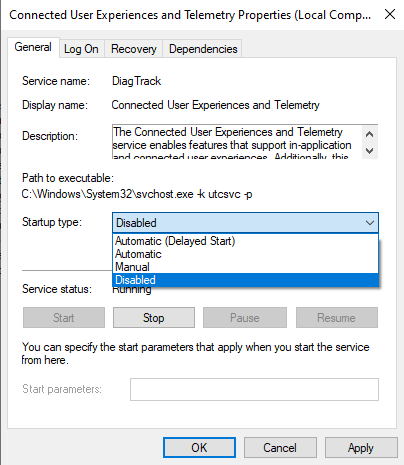Click description scroll down arrow
The height and width of the screenshot is (465, 404).
tap(369, 151)
